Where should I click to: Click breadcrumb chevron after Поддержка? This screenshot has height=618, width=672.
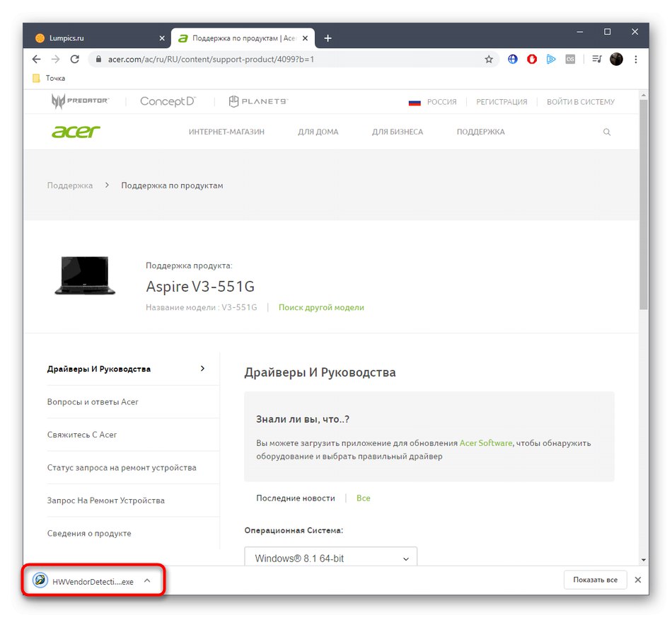[107, 185]
